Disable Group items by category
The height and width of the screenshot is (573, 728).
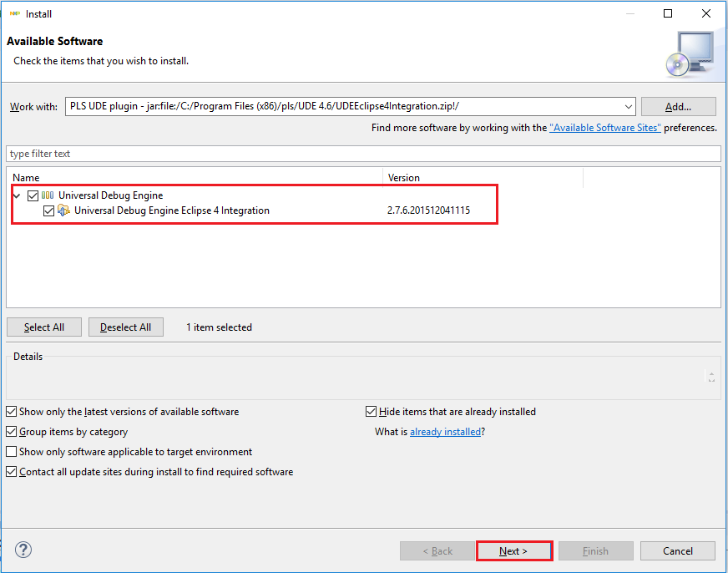11,432
